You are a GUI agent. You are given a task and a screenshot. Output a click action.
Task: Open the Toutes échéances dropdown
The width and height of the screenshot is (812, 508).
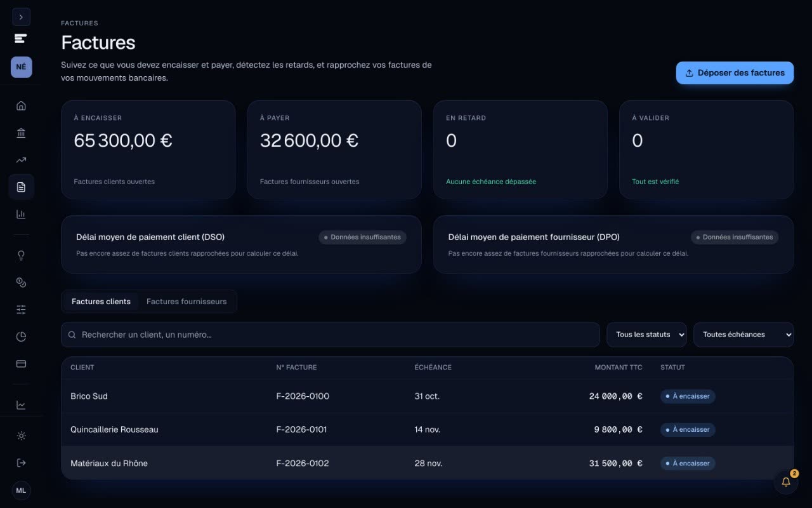pos(743,335)
